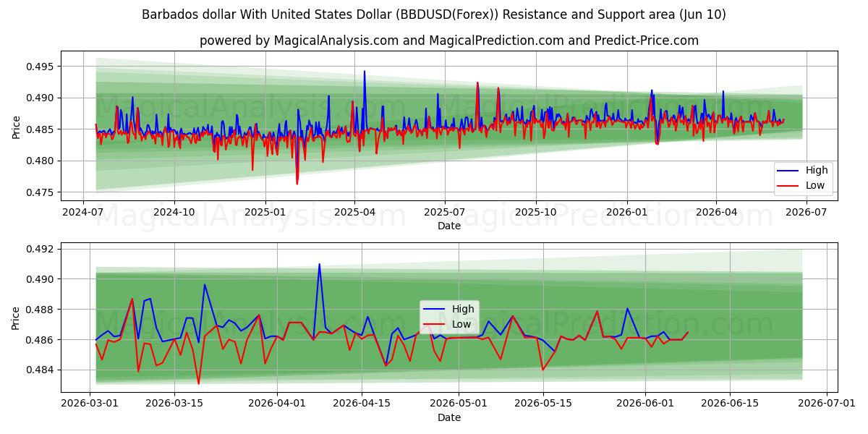Viewport: 868px width, 434px height.
Task: Click the 2026-07 tick on top chart
Action: pos(805,213)
